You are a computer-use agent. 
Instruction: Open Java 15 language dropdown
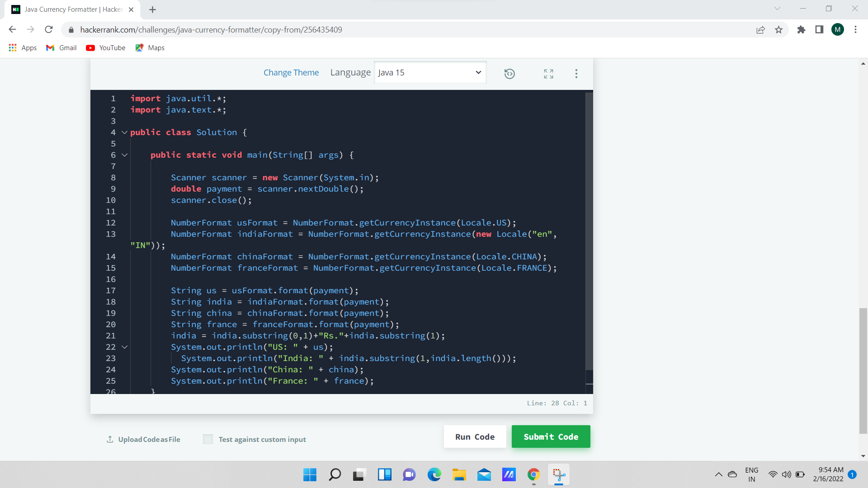pos(429,73)
